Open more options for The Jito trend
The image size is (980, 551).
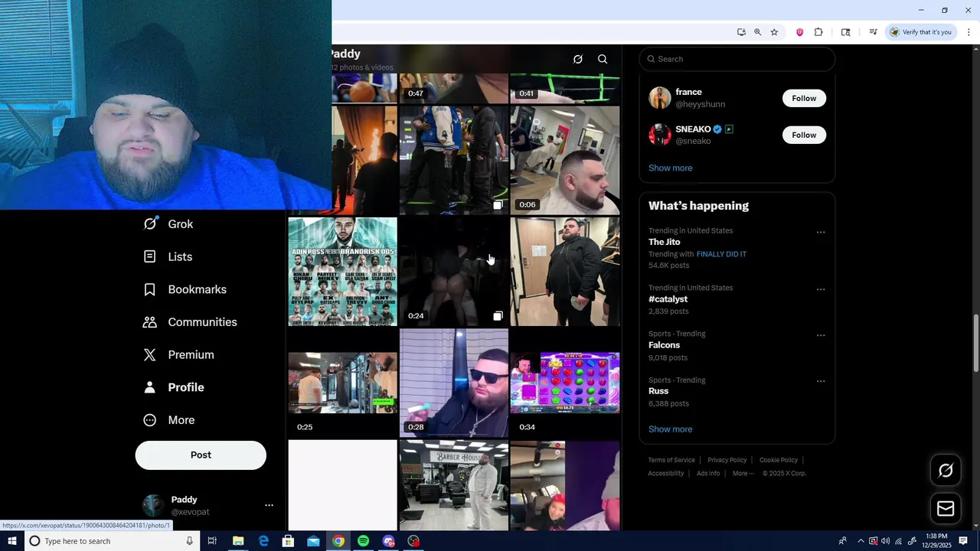click(821, 232)
